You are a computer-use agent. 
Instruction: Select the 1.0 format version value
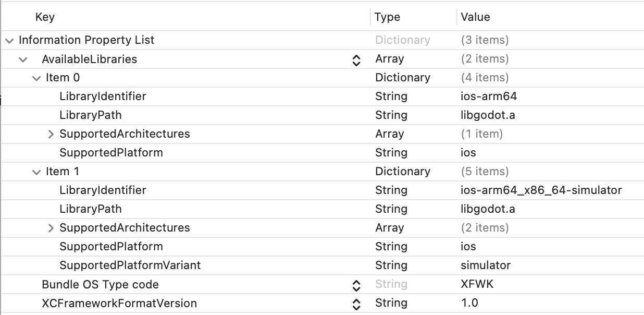(x=469, y=303)
